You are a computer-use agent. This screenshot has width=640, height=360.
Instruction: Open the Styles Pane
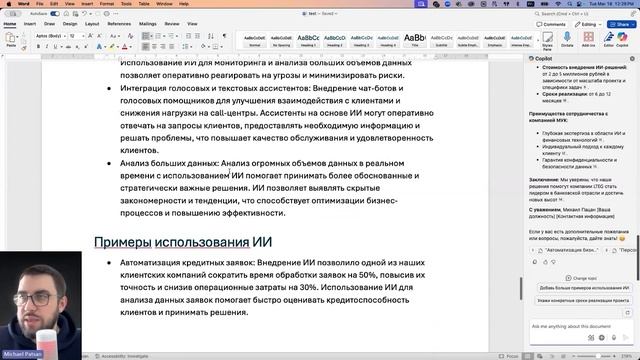[x=548, y=40]
